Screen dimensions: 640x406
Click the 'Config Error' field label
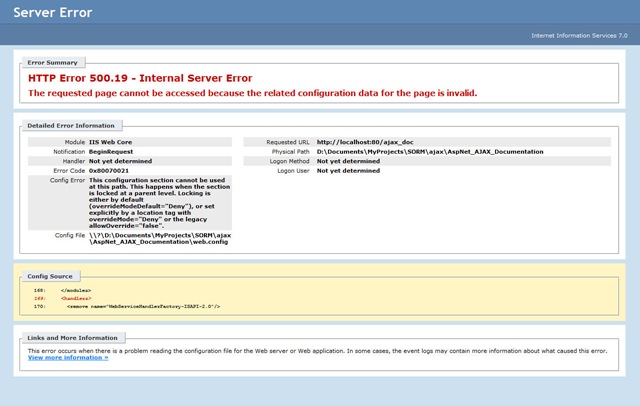[x=67, y=180]
